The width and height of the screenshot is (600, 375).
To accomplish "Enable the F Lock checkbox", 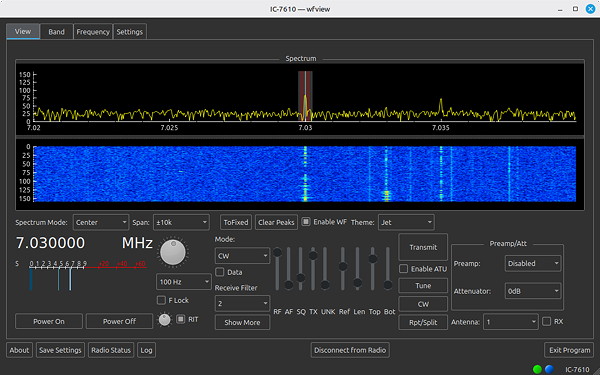I will [161, 300].
